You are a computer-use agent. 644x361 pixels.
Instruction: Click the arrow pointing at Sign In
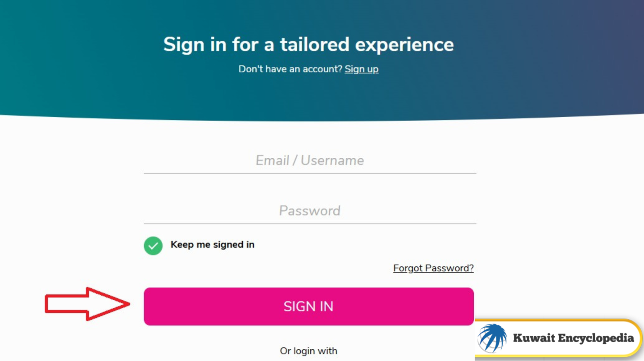click(x=86, y=304)
